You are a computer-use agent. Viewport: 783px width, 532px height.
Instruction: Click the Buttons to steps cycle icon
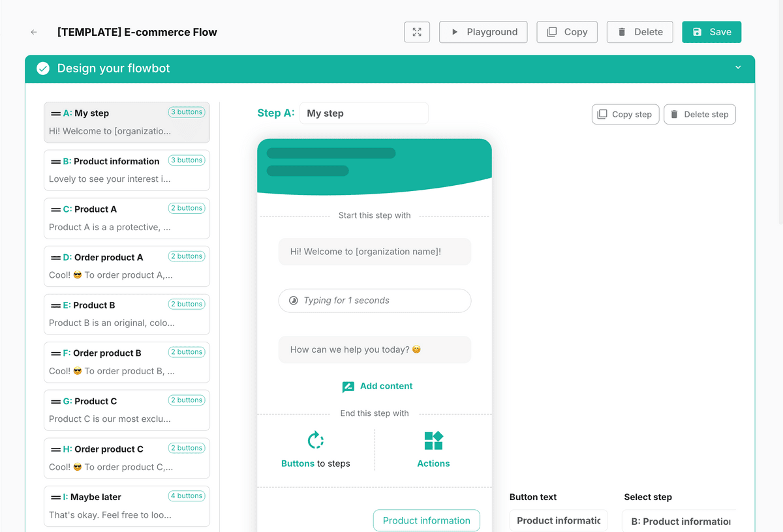coord(316,440)
